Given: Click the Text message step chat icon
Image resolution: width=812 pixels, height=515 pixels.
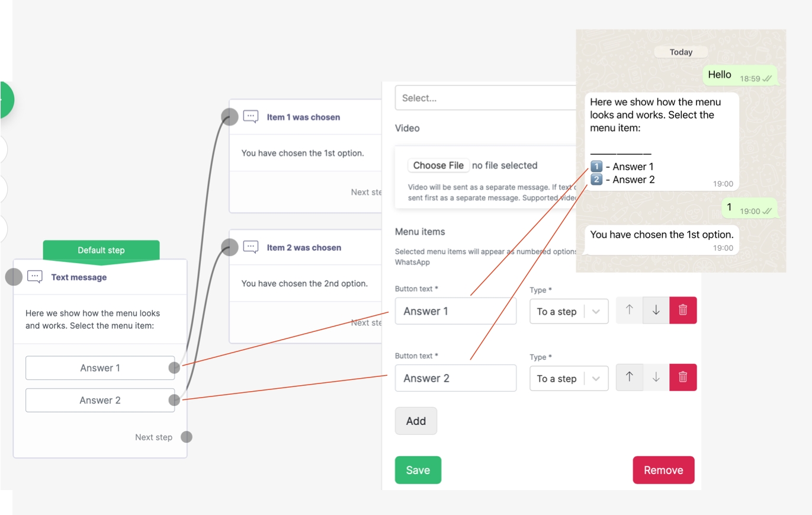Looking at the screenshot, I should (x=35, y=277).
